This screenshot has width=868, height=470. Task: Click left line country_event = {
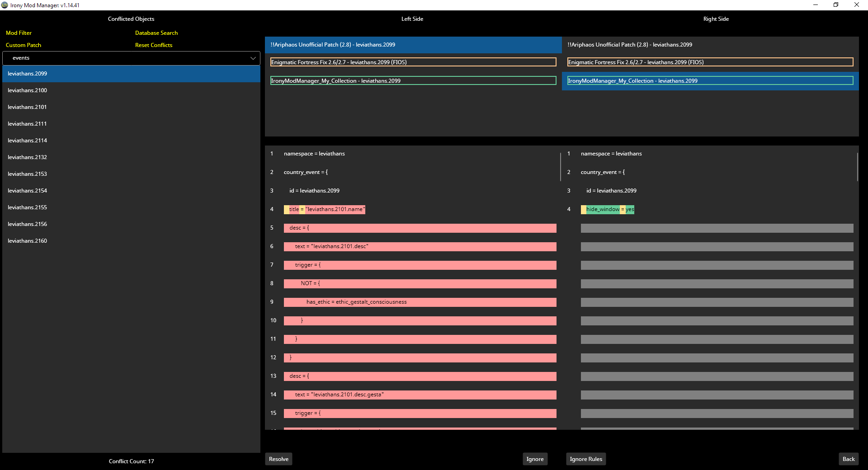tap(306, 172)
